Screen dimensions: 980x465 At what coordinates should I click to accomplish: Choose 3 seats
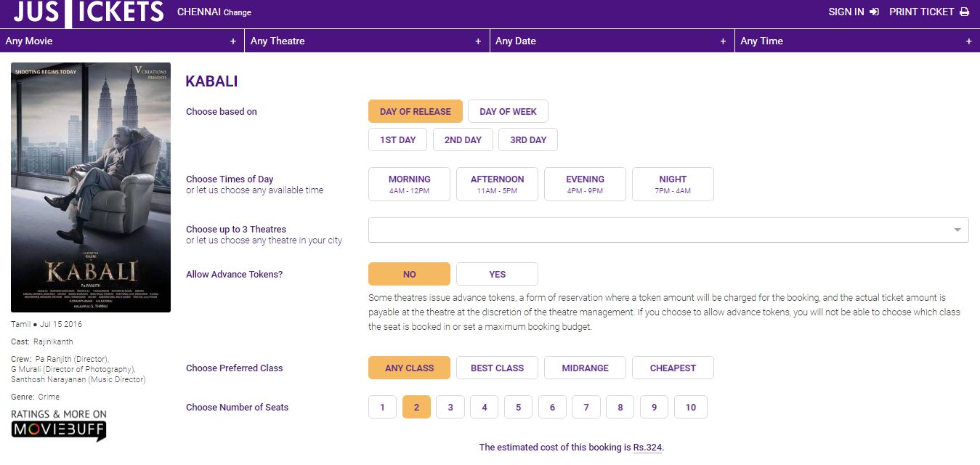coord(450,407)
